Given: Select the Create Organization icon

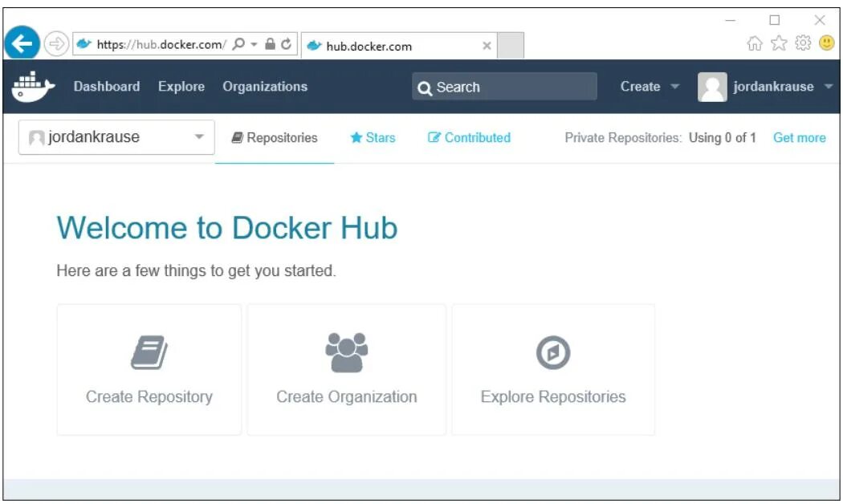Looking at the screenshot, I should [346, 351].
